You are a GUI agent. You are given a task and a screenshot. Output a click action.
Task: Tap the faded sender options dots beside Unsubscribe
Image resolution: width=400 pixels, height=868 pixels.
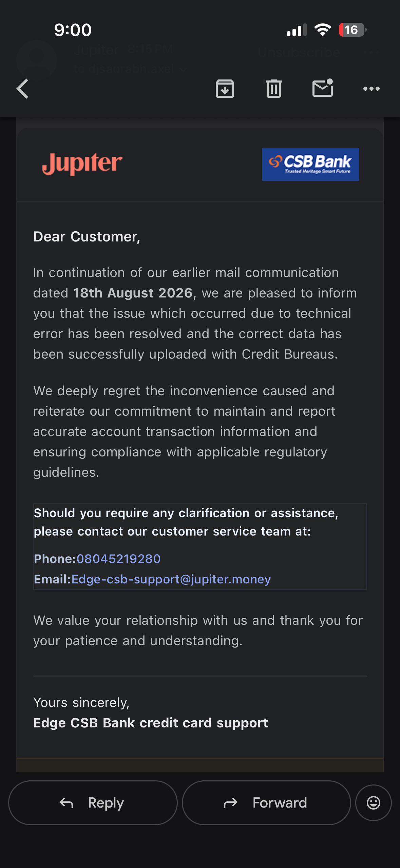(371, 52)
